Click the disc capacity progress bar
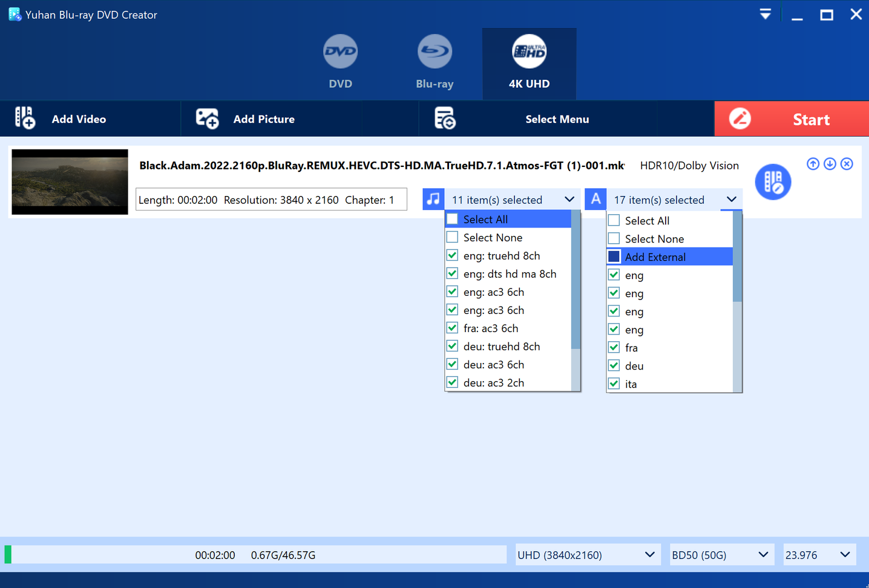Screen dimensions: 869x588 [255, 555]
